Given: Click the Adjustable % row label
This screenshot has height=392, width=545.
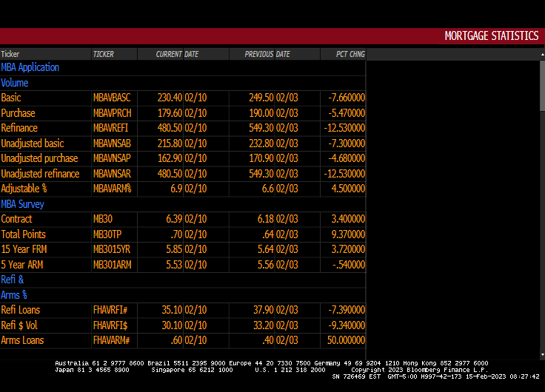Looking at the screenshot, I should coord(24,189).
